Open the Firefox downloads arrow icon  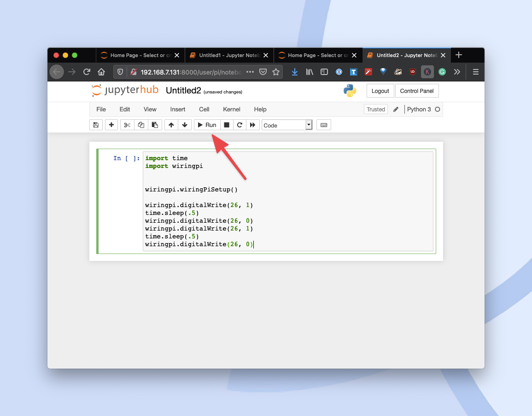pos(294,72)
